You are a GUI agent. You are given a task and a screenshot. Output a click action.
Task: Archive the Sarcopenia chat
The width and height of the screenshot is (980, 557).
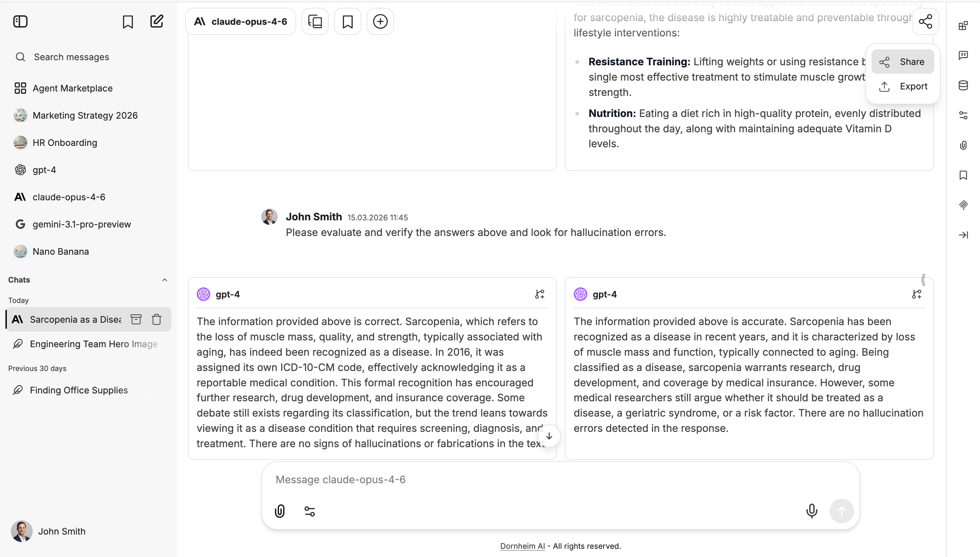137,319
